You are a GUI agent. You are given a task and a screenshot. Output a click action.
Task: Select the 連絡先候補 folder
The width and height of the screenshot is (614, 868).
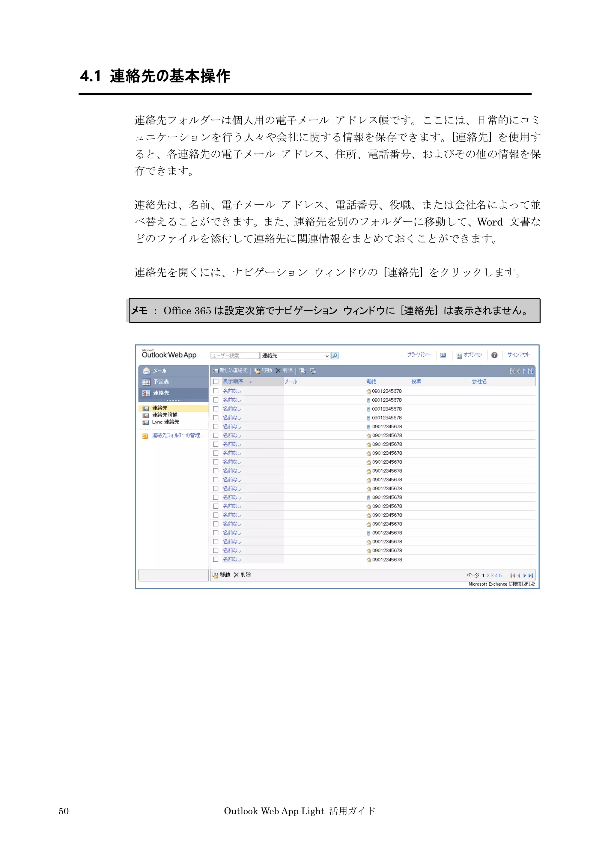click(165, 415)
